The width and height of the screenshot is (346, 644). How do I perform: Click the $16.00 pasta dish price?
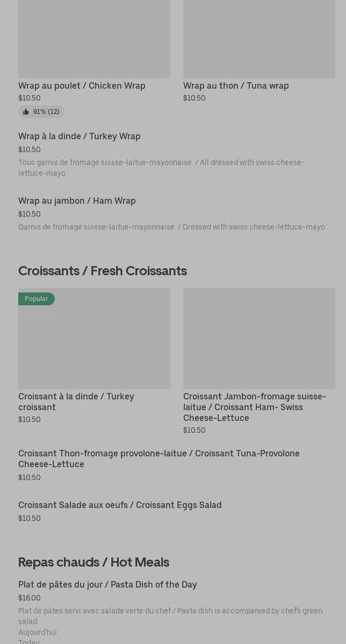[30, 598]
